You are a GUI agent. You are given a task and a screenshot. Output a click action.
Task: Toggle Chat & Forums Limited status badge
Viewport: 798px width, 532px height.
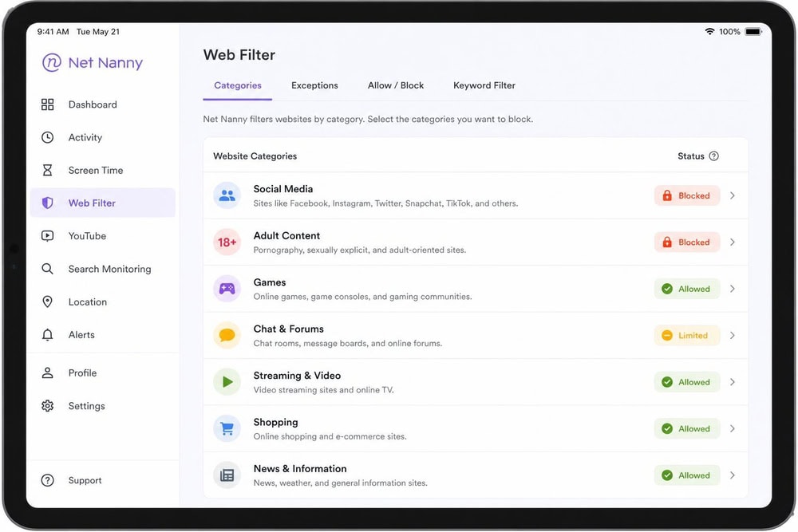(x=687, y=335)
